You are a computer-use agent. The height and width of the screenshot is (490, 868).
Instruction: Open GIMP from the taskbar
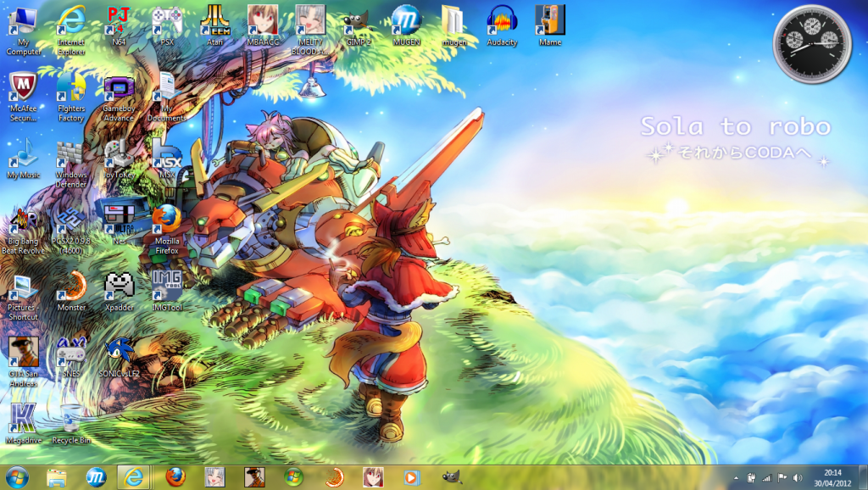452,477
